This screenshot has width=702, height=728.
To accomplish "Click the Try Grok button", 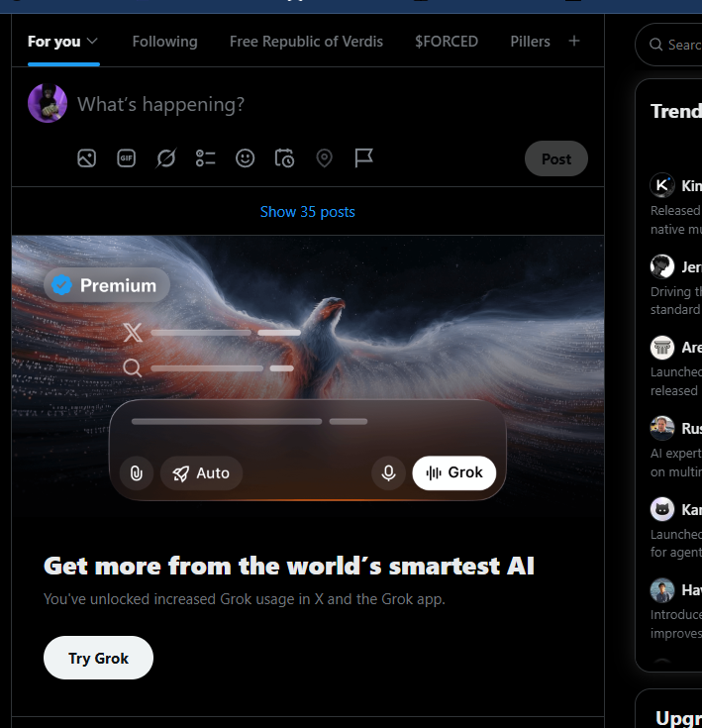I will tap(98, 658).
